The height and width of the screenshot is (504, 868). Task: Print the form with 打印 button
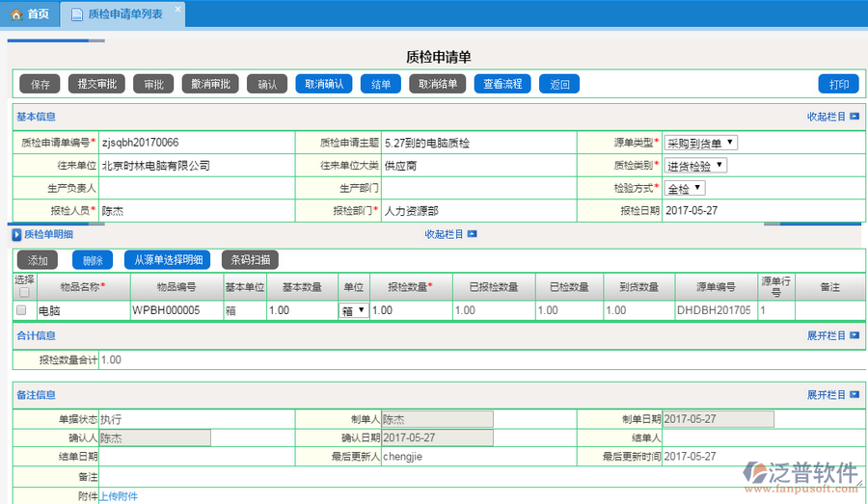838,84
